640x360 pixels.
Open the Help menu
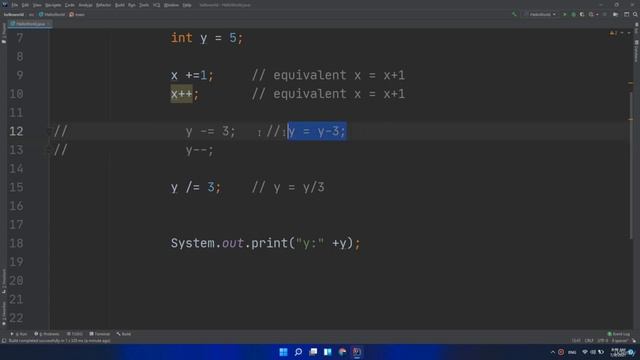187,5
